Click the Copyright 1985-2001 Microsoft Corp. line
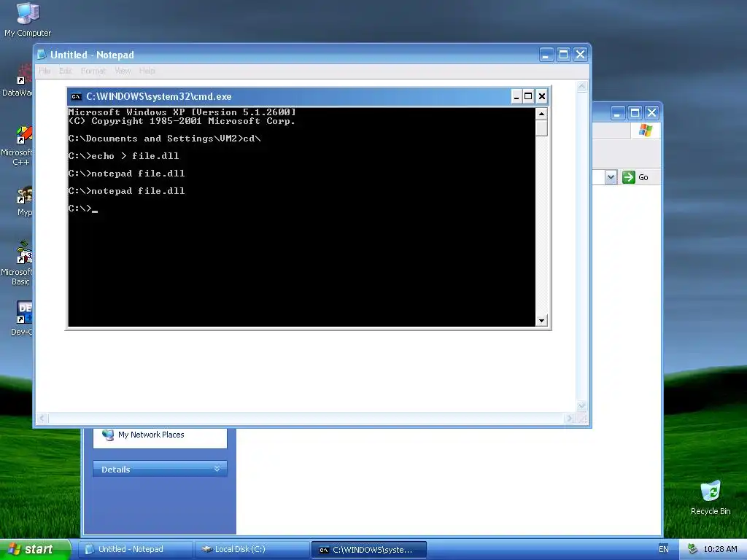 [182, 121]
